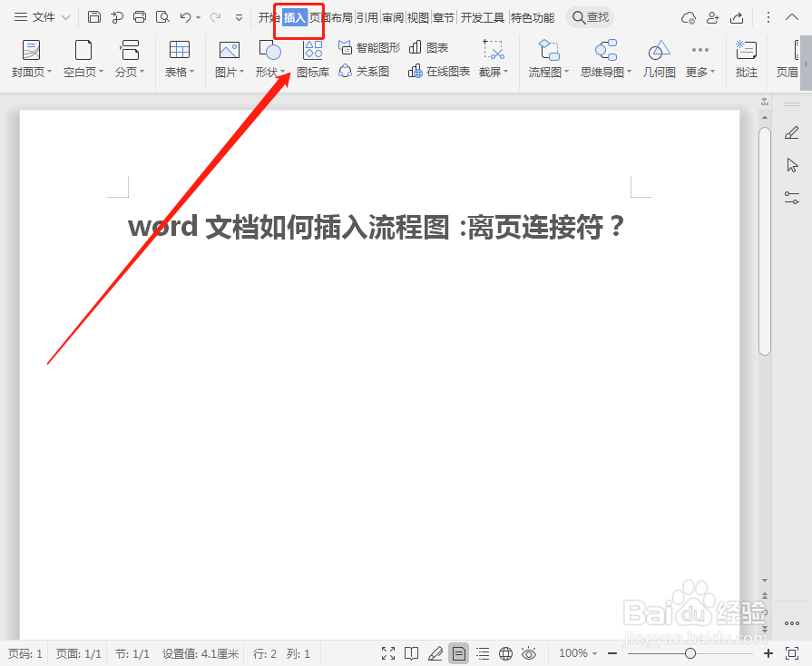Open Print Preview icon
The width and height of the screenshot is (812, 666).
click(x=162, y=17)
